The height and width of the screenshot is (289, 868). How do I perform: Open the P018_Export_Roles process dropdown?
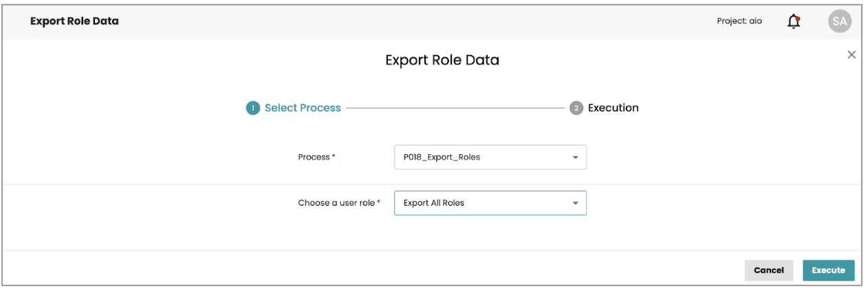pos(481,157)
